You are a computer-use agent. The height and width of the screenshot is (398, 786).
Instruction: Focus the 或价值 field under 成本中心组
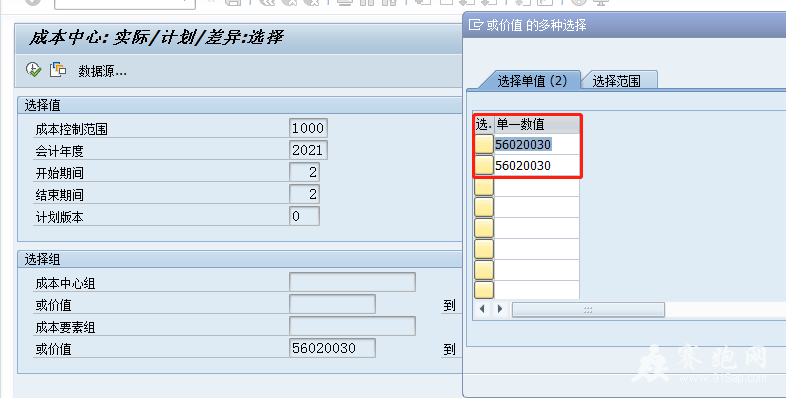coord(332,304)
